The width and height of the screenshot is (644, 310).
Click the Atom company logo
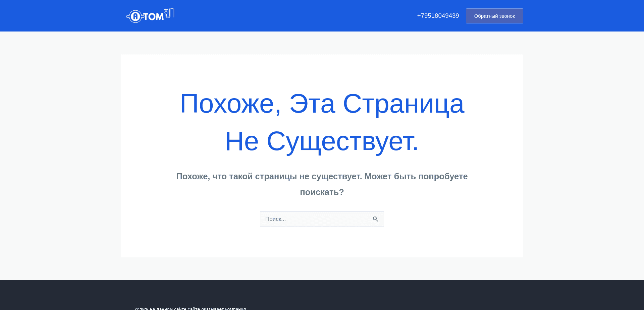[x=150, y=15]
